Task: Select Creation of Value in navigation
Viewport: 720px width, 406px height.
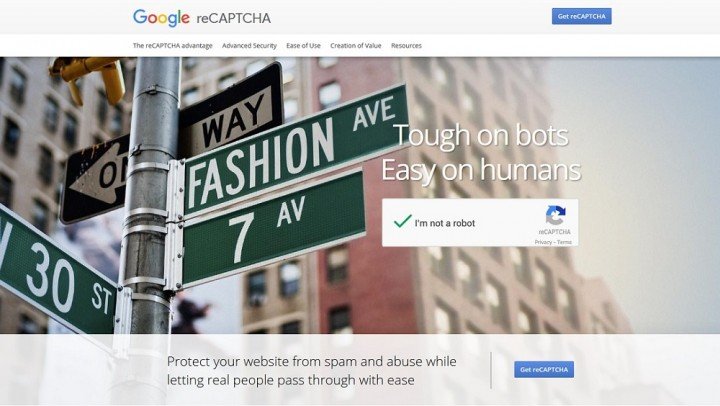Action: click(x=356, y=45)
